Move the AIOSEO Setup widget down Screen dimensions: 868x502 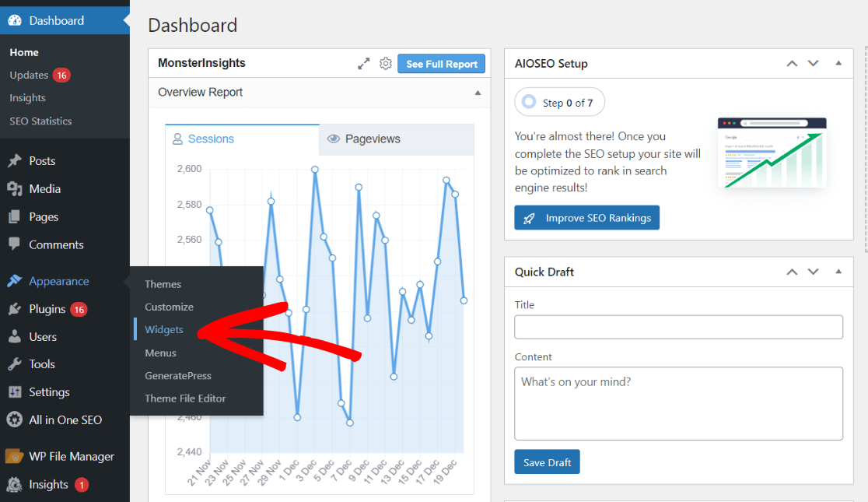tap(813, 63)
